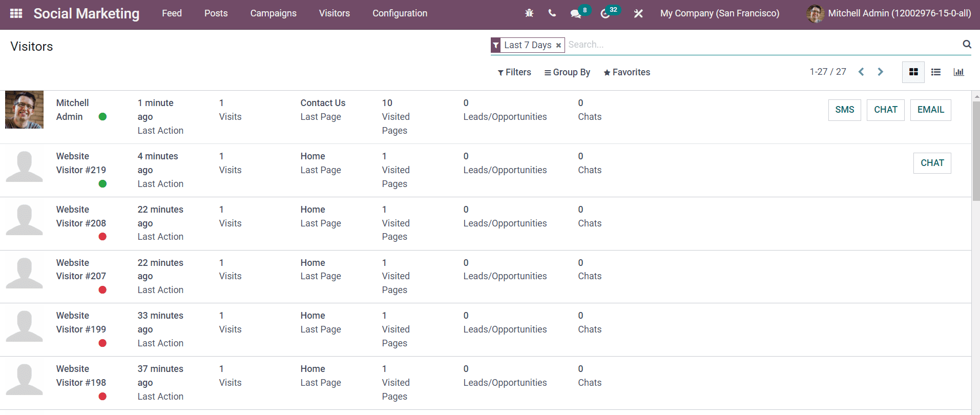The width and height of the screenshot is (980, 415).
Task: Click the search magnifier icon
Action: pyautogui.click(x=967, y=45)
